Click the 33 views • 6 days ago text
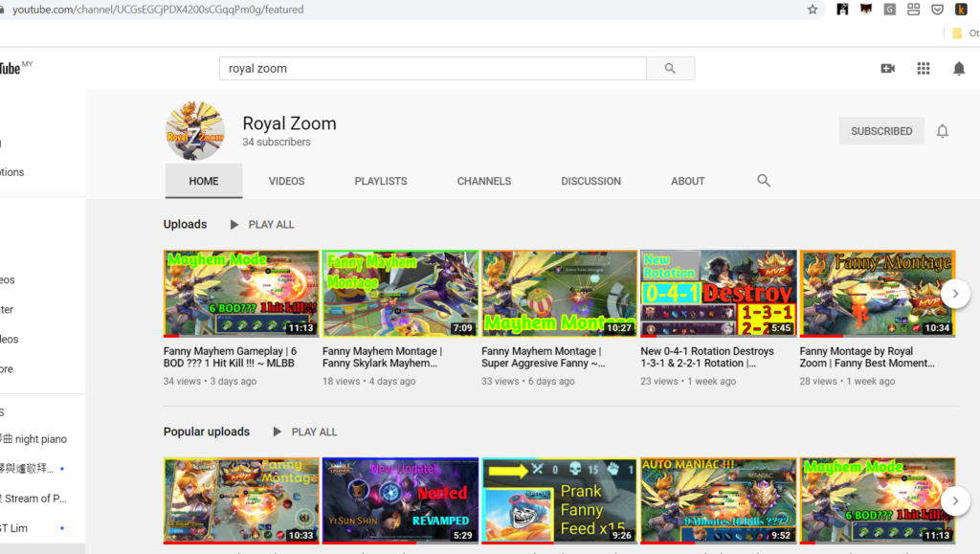The width and height of the screenshot is (980, 554). point(528,381)
